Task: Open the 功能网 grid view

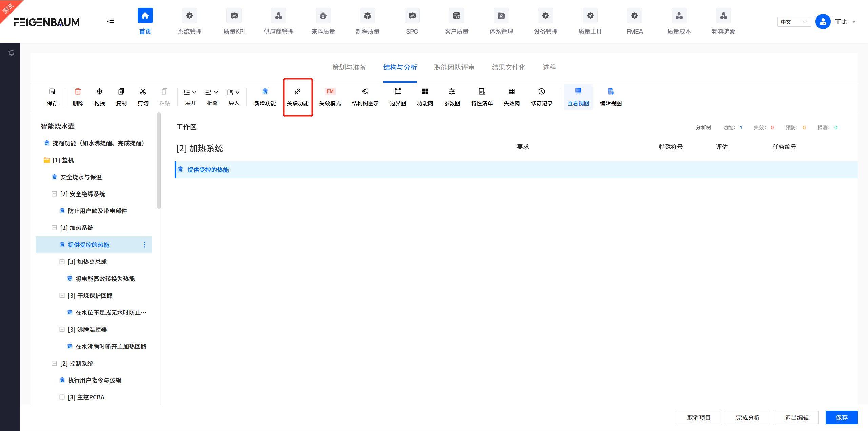Action: click(425, 91)
